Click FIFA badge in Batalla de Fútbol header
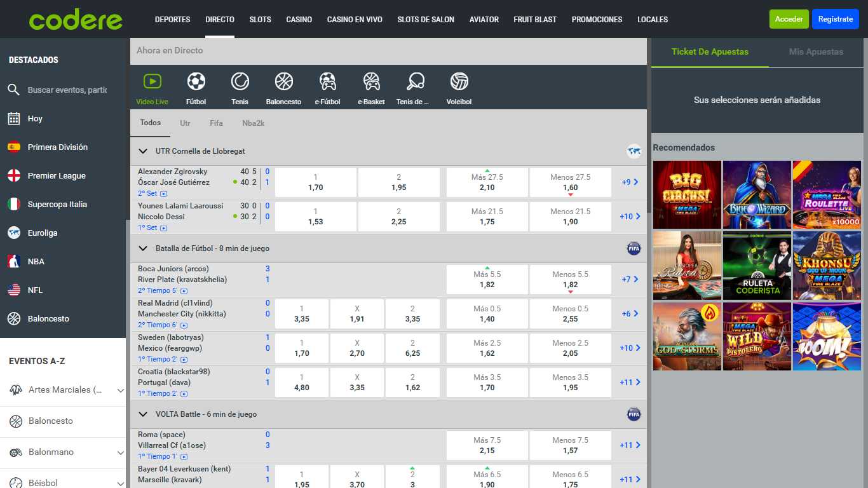This screenshot has height=488, width=868. click(x=634, y=248)
